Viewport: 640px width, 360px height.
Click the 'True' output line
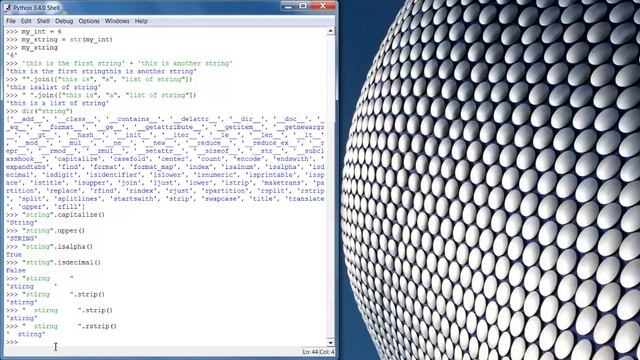tap(14, 255)
